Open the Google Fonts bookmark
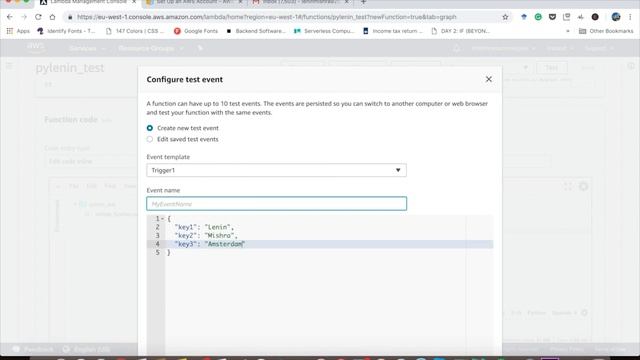This screenshot has height=360, width=640. pos(196,31)
